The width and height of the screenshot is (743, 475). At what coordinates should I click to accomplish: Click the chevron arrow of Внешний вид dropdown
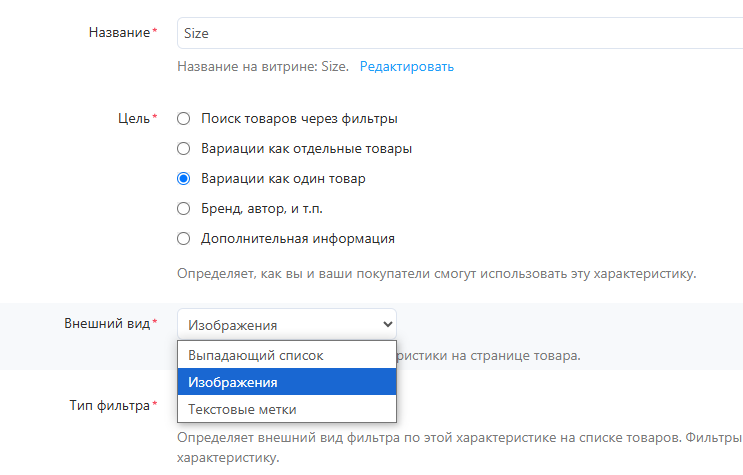point(388,324)
